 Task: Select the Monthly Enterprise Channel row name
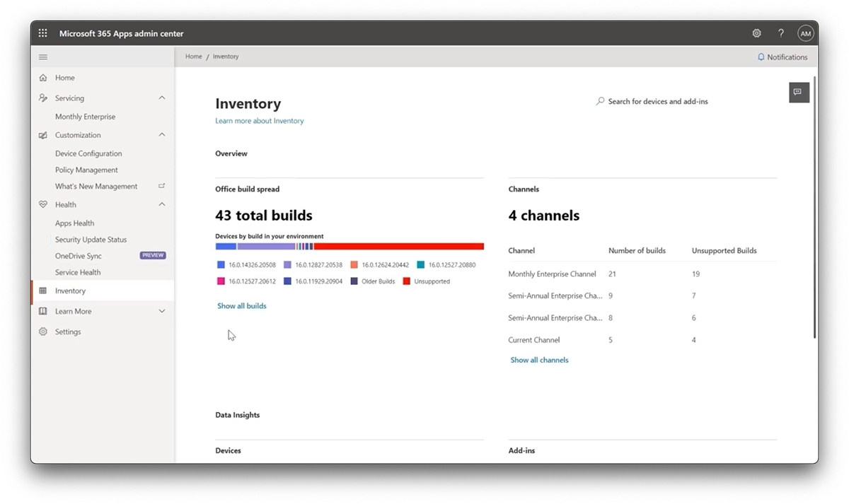(553, 274)
